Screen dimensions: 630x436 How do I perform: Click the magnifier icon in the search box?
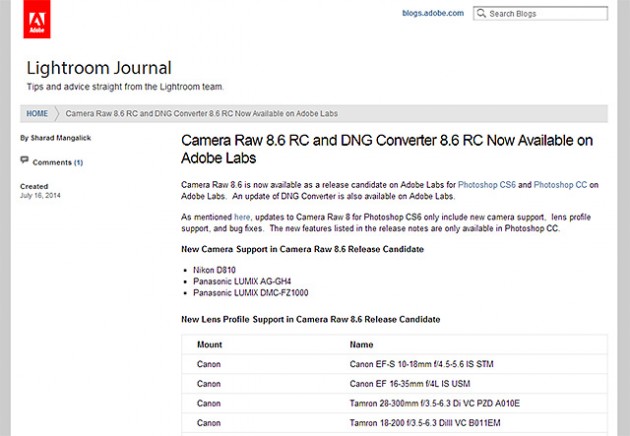click(x=481, y=14)
